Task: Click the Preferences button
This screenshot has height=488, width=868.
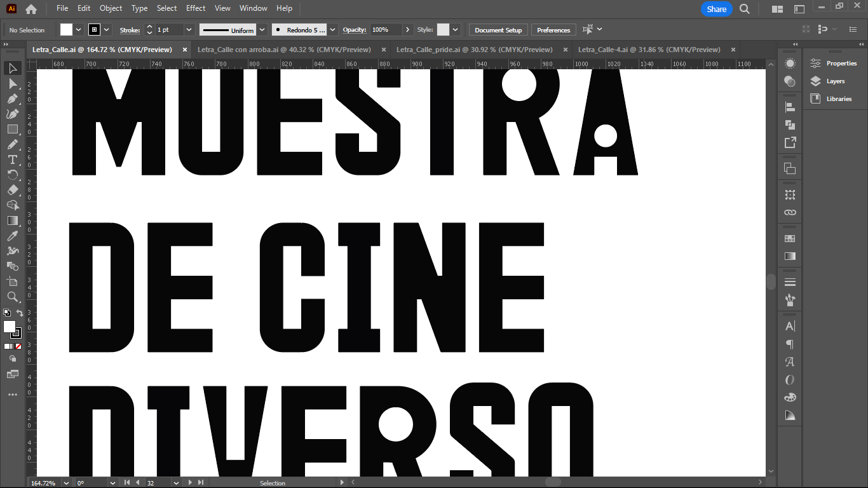Action: tap(553, 30)
